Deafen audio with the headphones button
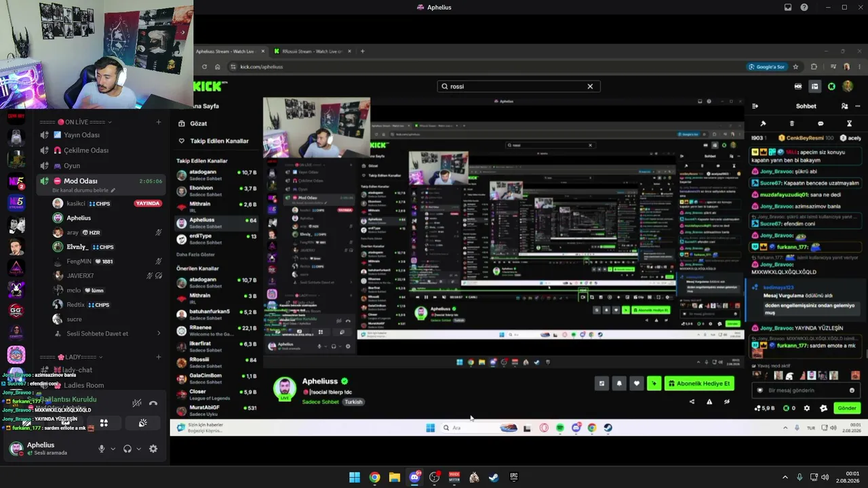The height and width of the screenshot is (488, 868). pos(127,449)
